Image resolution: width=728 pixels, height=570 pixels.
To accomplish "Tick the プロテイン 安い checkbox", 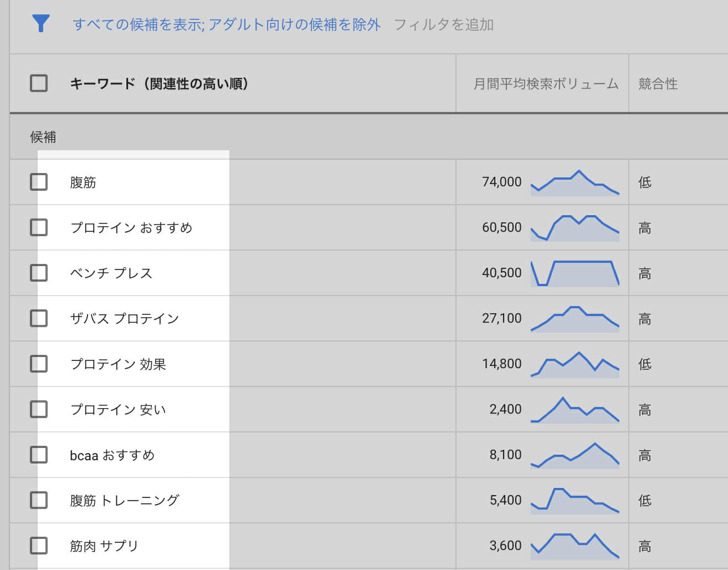I will (39, 409).
